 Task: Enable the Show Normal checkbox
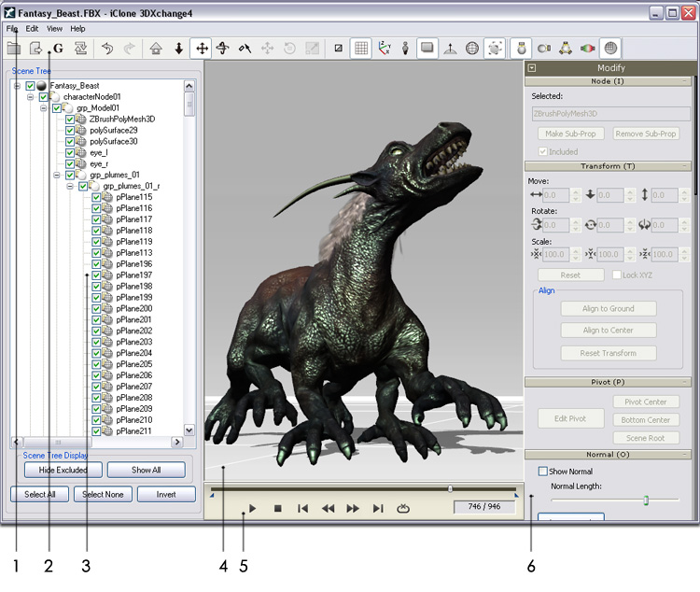pos(543,472)
